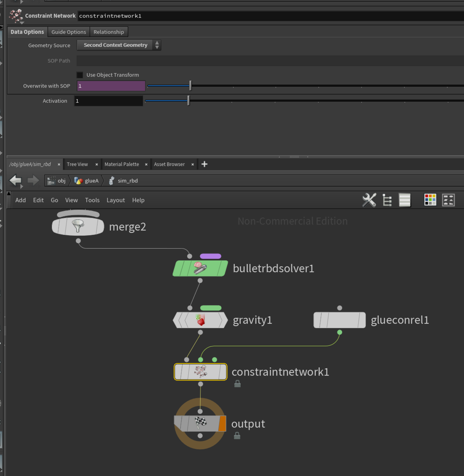Open the node shapes palette icon
This screenshot has height=476, width=464.
(x=449, y=200)
